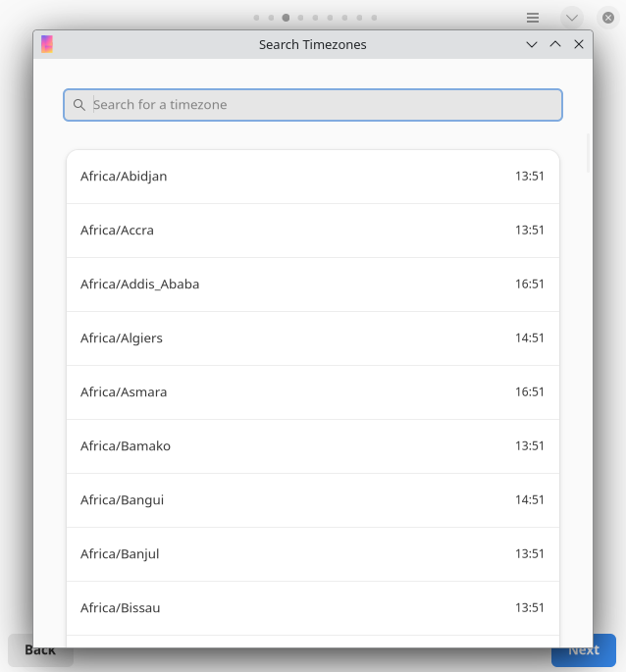
Task: Choose Africa/Accra from the list
Action: (312, 231)
